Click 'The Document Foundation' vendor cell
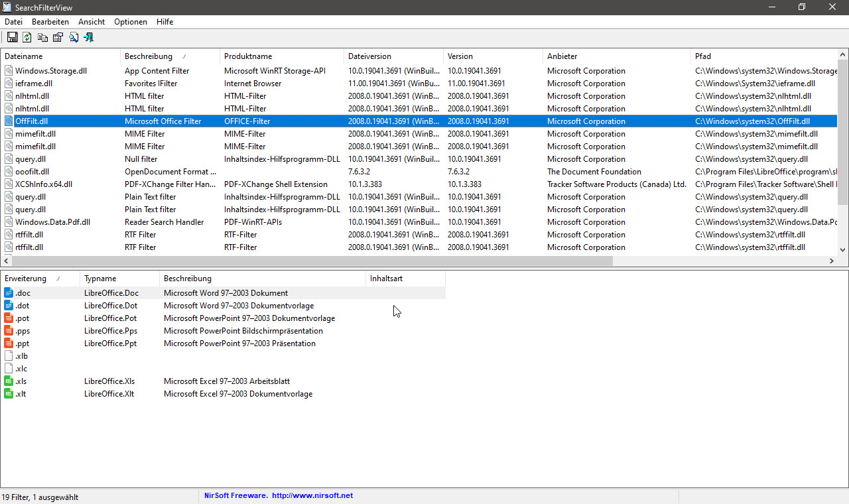This screenshot has height=504, width=849. point(594,172)
